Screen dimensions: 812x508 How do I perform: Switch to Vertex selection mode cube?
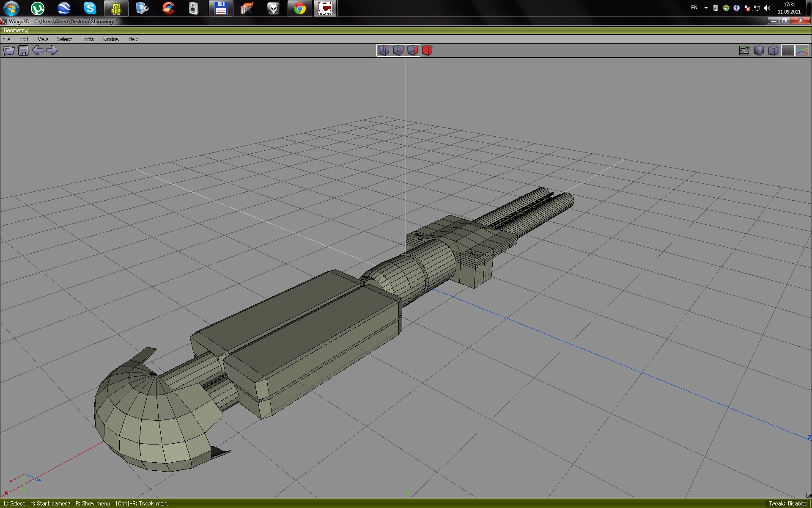pos(384,51)
